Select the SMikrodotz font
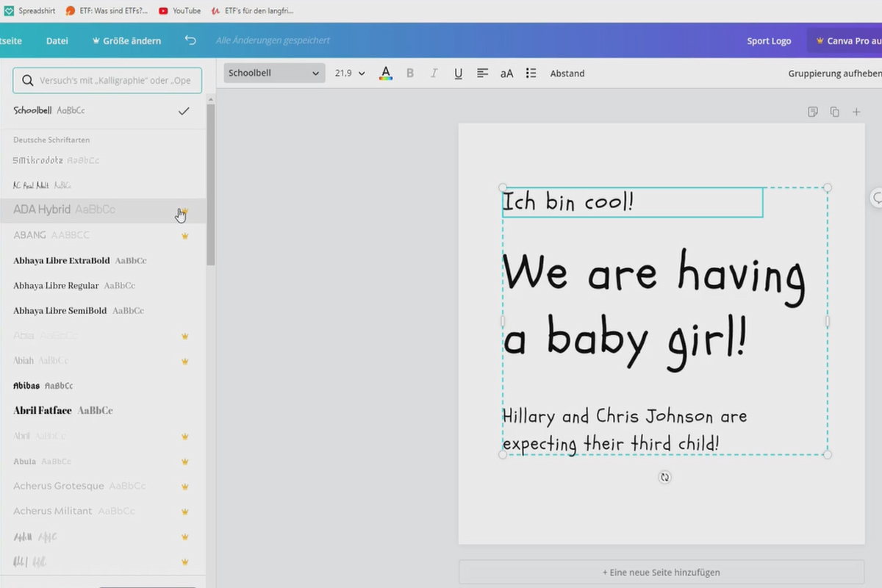882x588 pixels. click(103, 160)
